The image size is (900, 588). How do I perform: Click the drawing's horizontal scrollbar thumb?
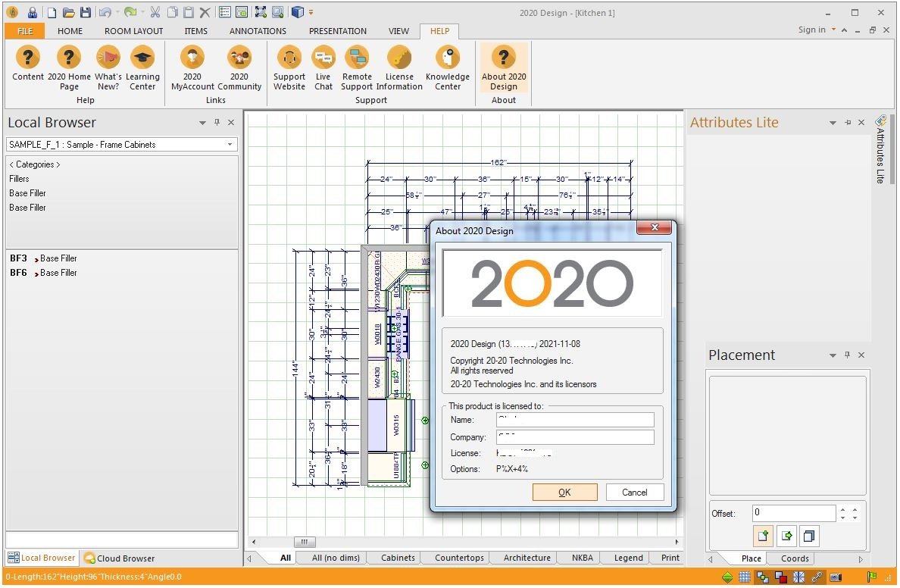point(305,542)
